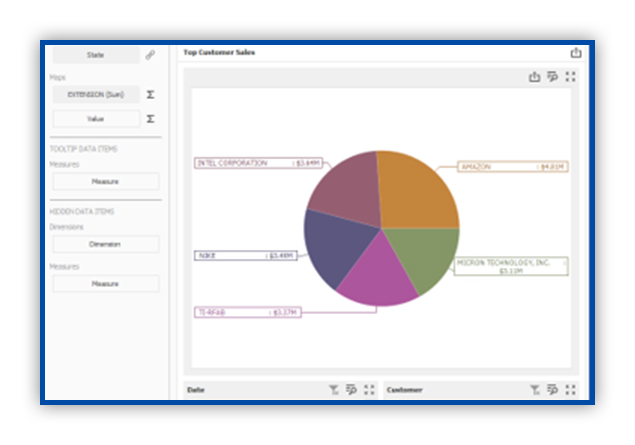Click the NIKE data label

coord(246,256)
